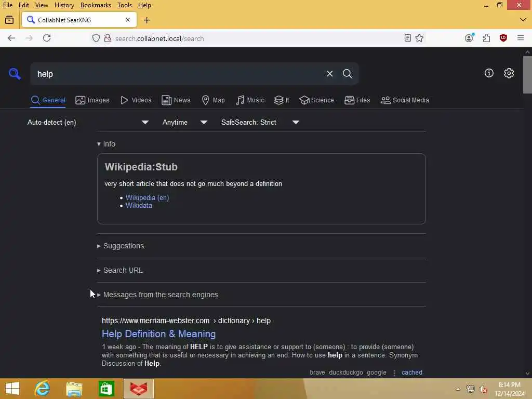Open the Tools menu
This screenshot has width=532, height=399.
tap(125, 5)
